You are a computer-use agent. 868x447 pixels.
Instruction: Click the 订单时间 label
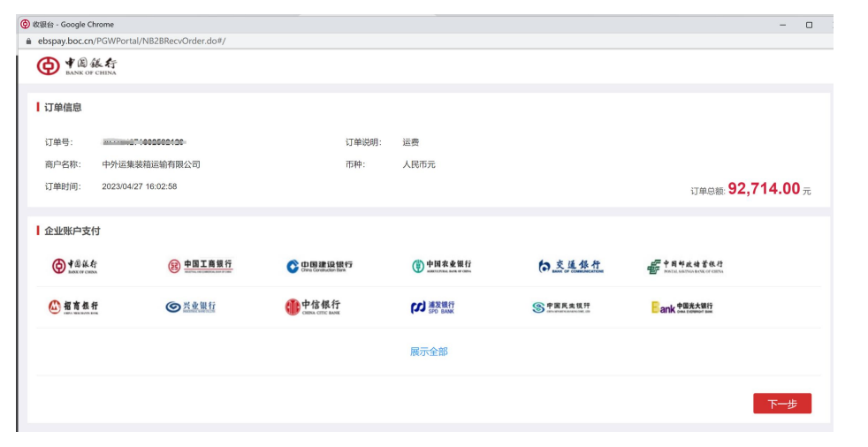[x=63, y=186]
